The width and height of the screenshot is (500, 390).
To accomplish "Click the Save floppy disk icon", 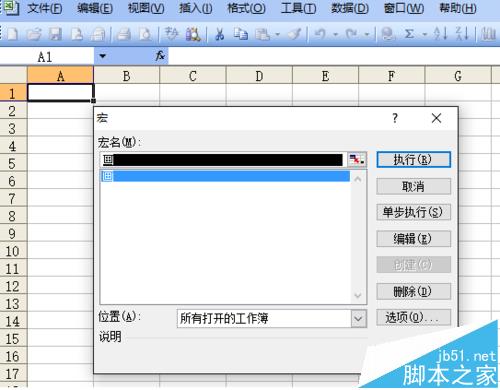I will pyautogui.click(x=55, y=34).
